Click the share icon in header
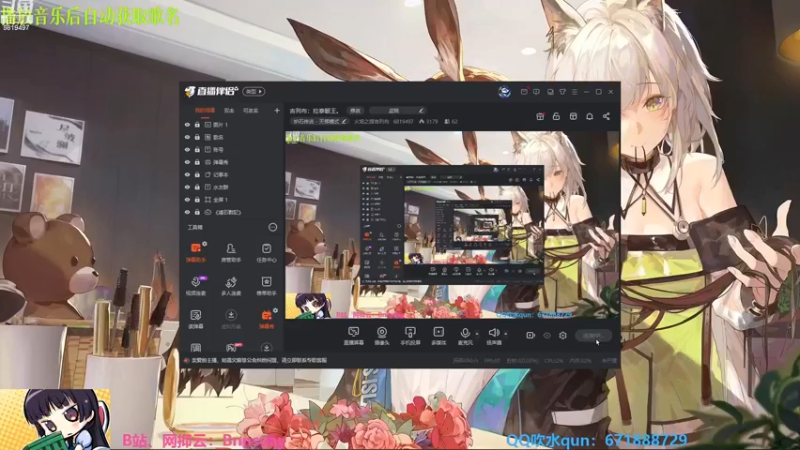 606,116
